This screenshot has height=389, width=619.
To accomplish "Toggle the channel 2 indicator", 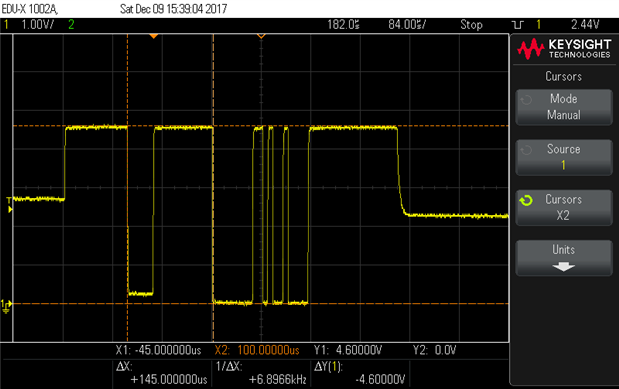I will click(71, 24).
